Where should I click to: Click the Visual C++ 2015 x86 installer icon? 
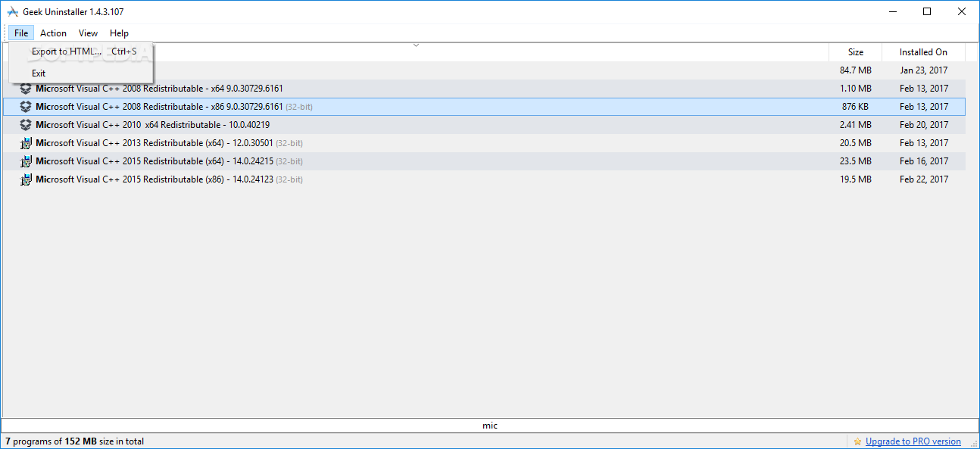pyautogui.click(x=26, y=179)
